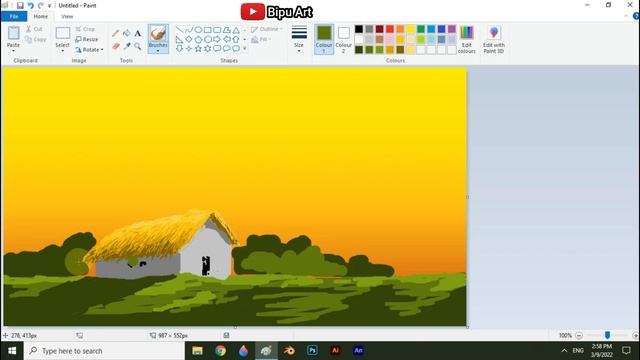This screenshot has height=360, width=640.
Task: Click the taskbar search box
Action: [104, 351]
